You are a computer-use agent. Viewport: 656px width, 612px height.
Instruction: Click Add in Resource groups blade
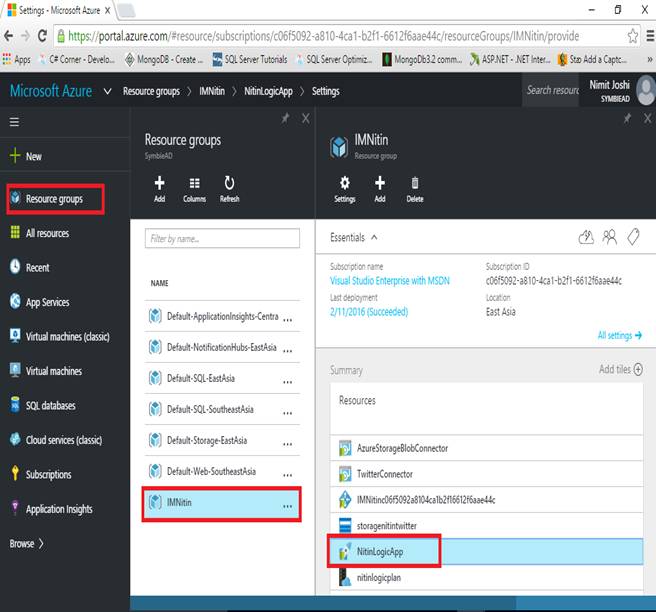(159, 189)
